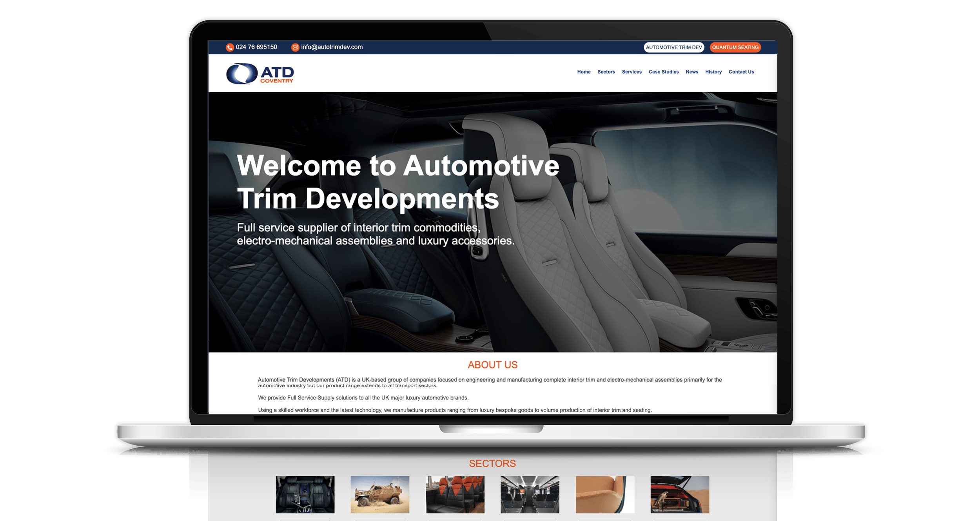Click the orange phone icon
The width and height of the screenshot is (980, 521).
click(x=230, y=47)
